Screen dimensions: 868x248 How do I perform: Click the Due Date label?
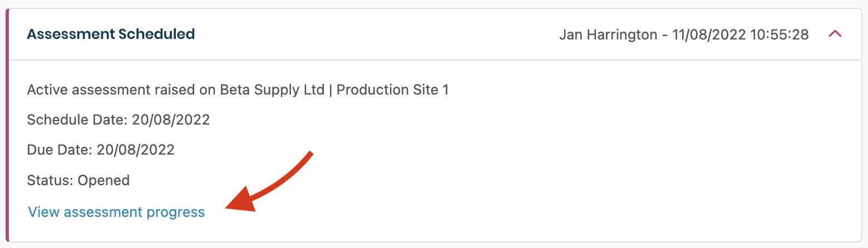pyautogui.click(x=60, y=150)
